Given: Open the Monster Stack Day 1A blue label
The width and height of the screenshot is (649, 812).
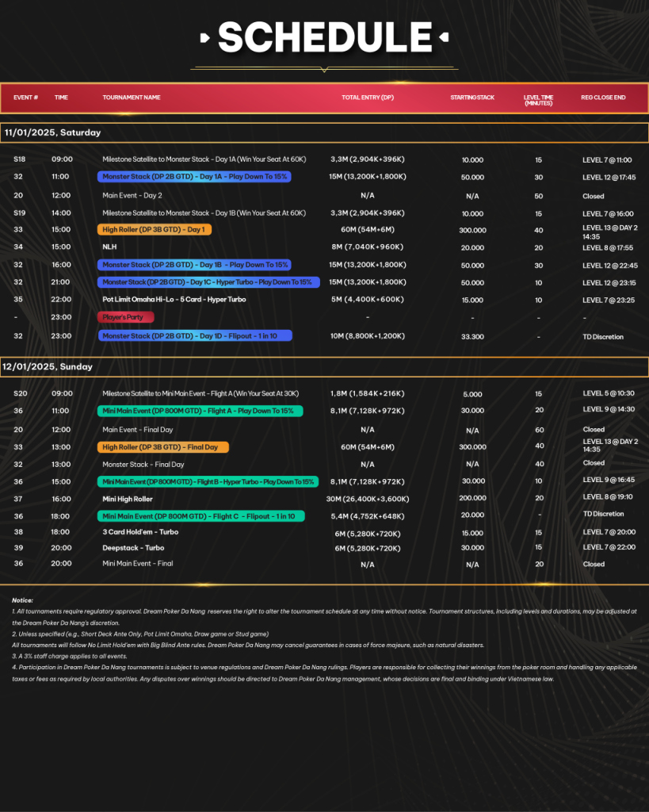Looking at the screenshot, I should click(x=195, y=177).
